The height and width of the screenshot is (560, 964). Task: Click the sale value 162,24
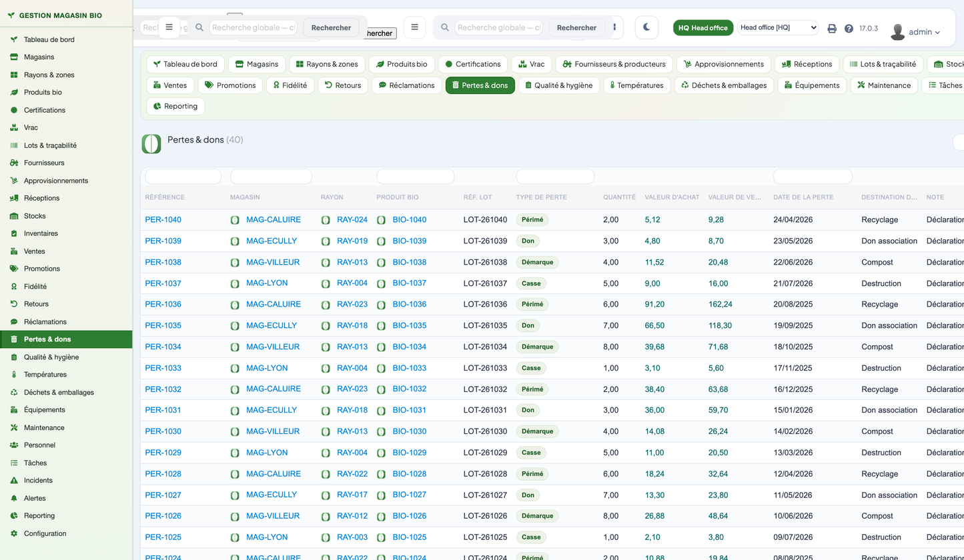tap(720, 305)
